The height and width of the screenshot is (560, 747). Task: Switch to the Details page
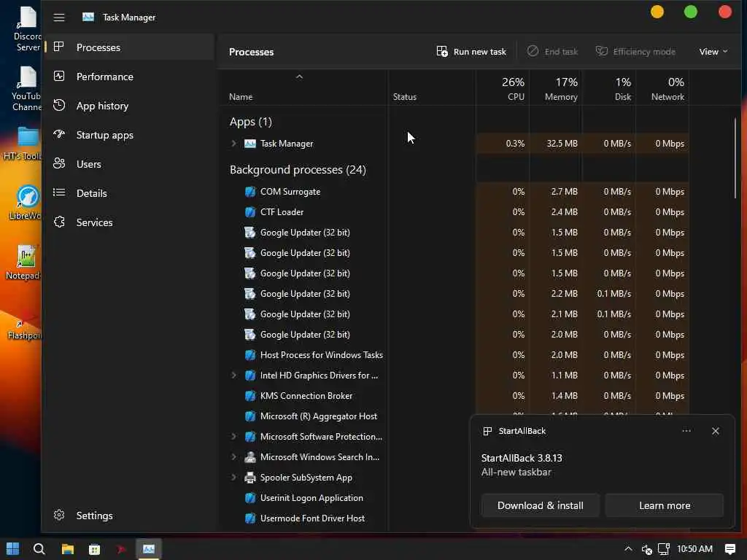128,192
